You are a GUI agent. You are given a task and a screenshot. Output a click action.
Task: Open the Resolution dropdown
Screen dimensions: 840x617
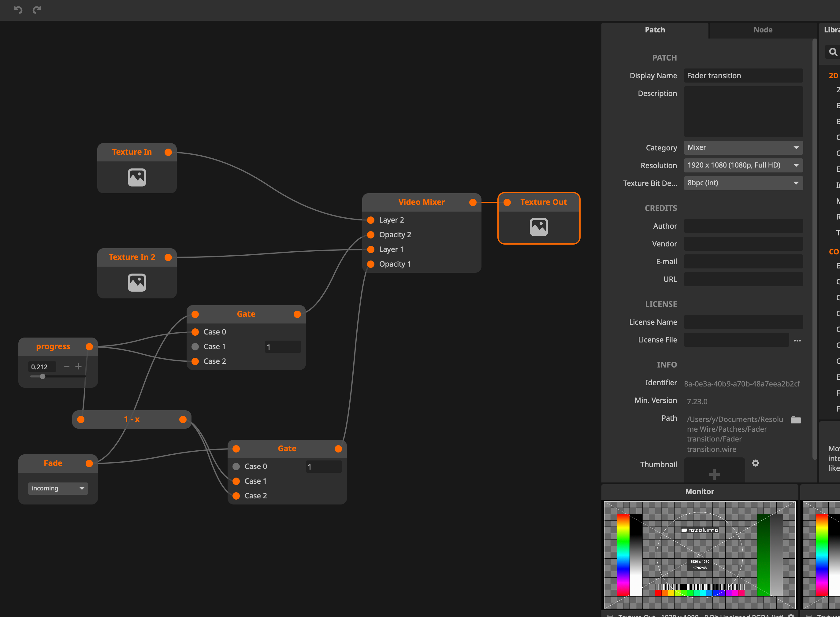click(x=743, y=165)
